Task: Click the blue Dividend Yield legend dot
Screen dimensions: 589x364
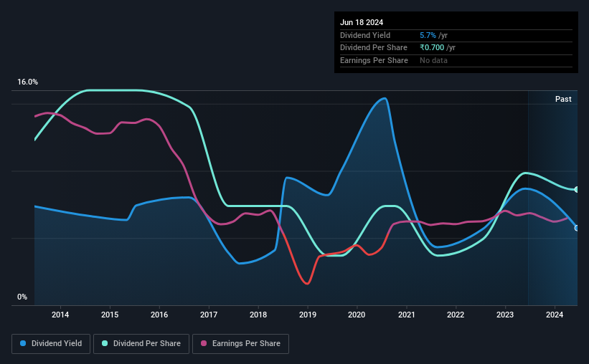Action: pyautogui.click(x=23, y=343)
